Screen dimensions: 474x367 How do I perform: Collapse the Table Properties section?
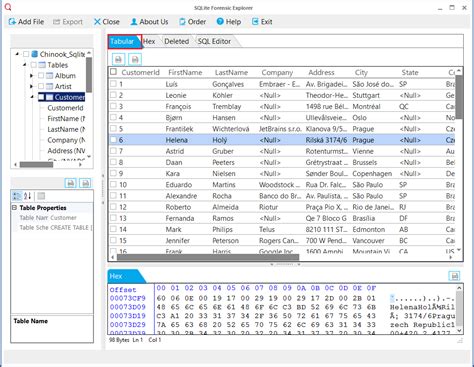click(14, 208)
